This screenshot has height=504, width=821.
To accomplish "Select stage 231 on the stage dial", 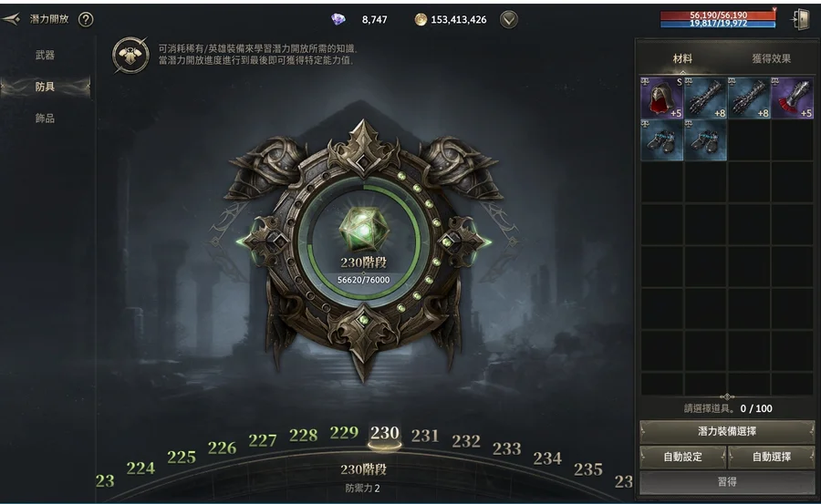I will click(x=424, y=436).
